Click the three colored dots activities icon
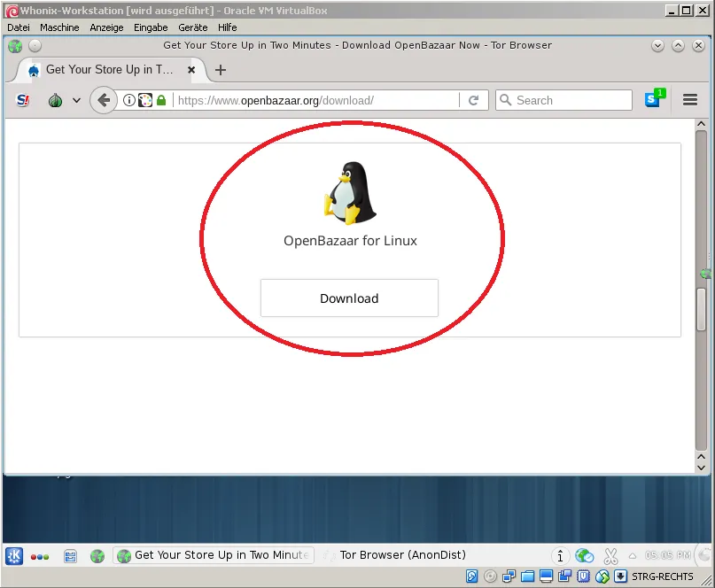The width and height of the screenshot is (715, 588). coord(40,556)
